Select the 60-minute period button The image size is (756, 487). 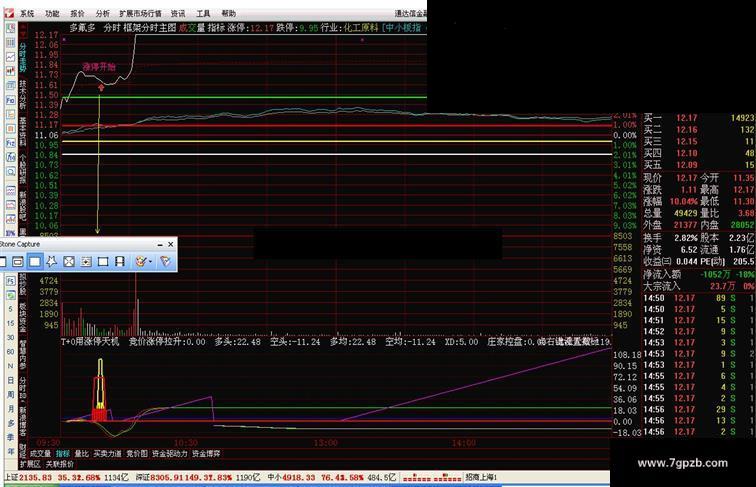click(x=11, y=352)
